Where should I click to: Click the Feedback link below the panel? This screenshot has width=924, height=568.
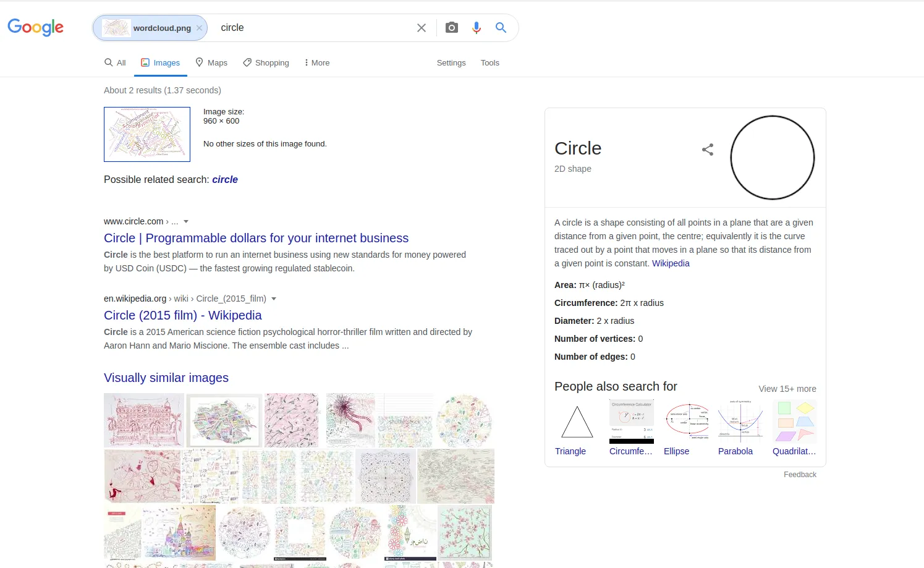(800, 475)
